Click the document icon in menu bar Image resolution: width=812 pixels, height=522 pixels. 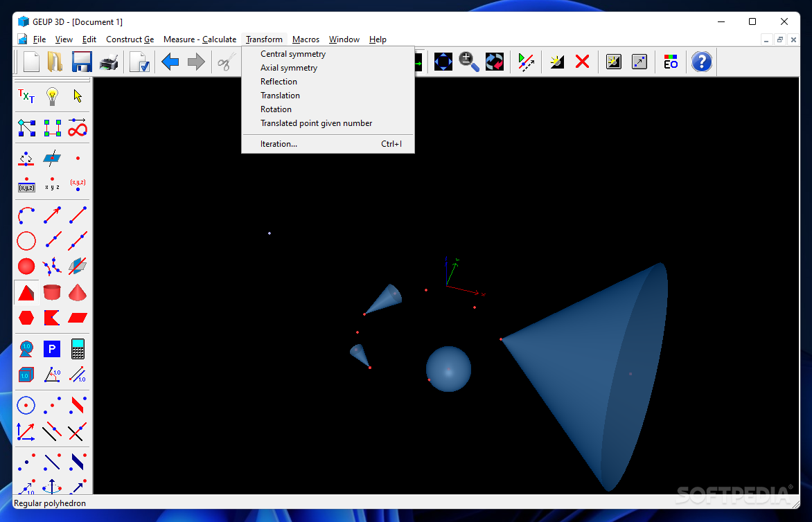click(22, 39)
